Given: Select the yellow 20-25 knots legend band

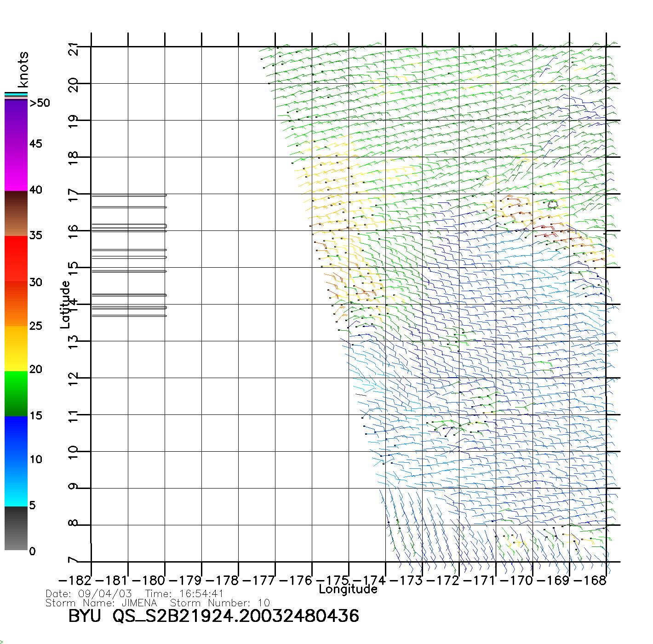Looking at the screenshot, I should 16,348.
